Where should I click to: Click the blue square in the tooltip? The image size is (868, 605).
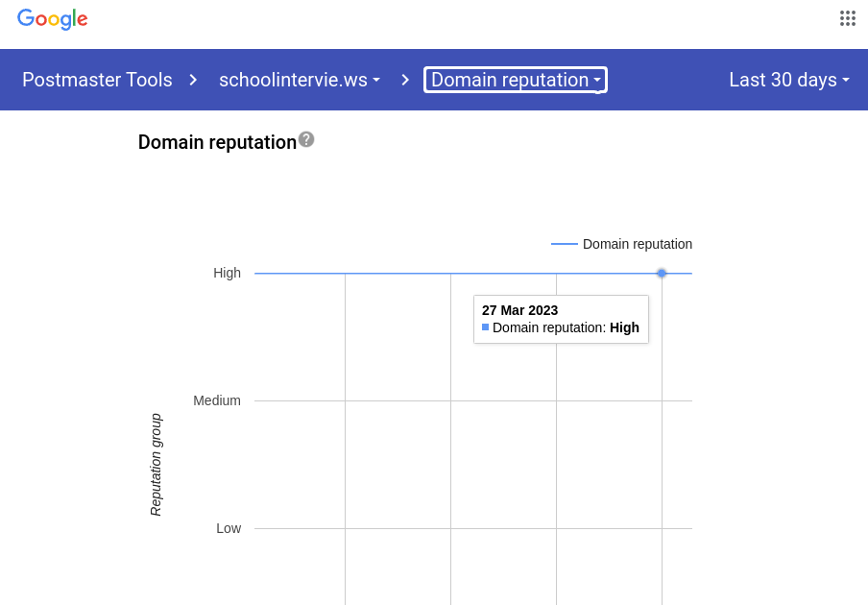(x=486, y=327)
